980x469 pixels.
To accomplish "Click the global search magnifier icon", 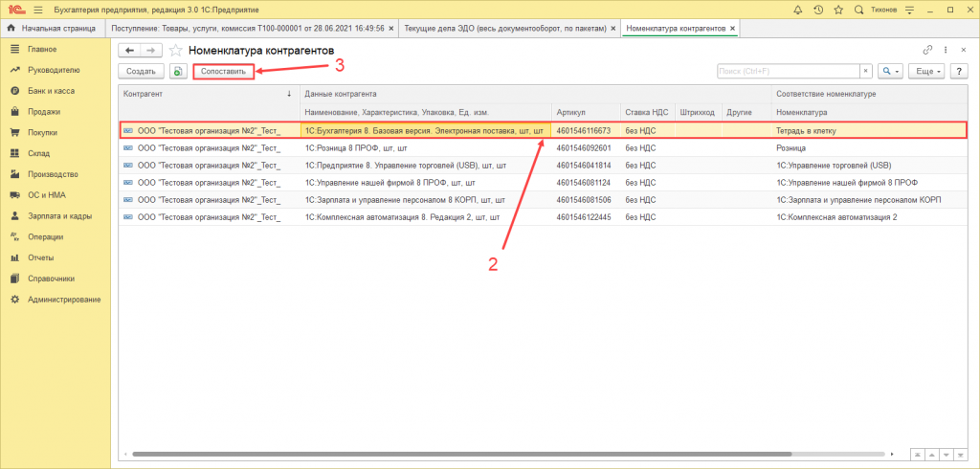I will pyautogui.click(x=858, y=10).
